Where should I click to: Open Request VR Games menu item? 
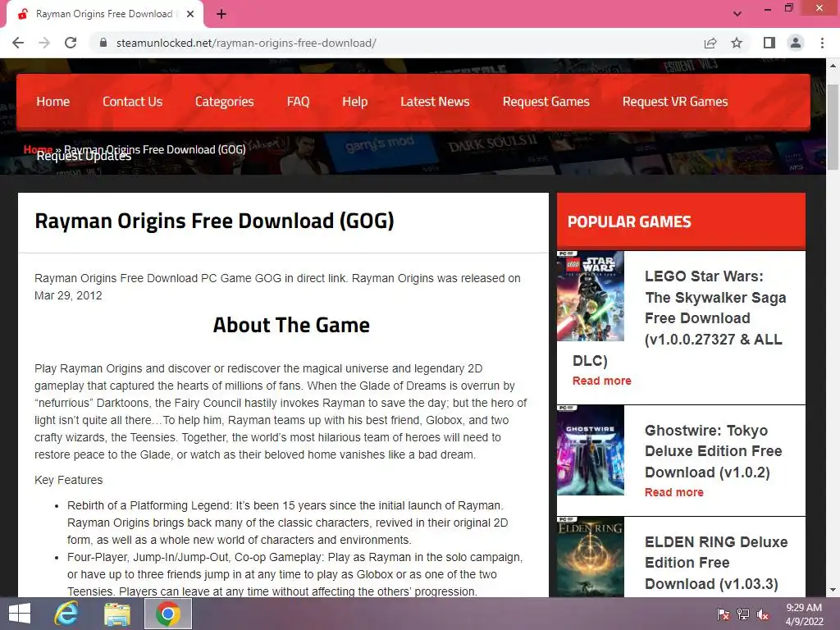[x=675, y=102]
